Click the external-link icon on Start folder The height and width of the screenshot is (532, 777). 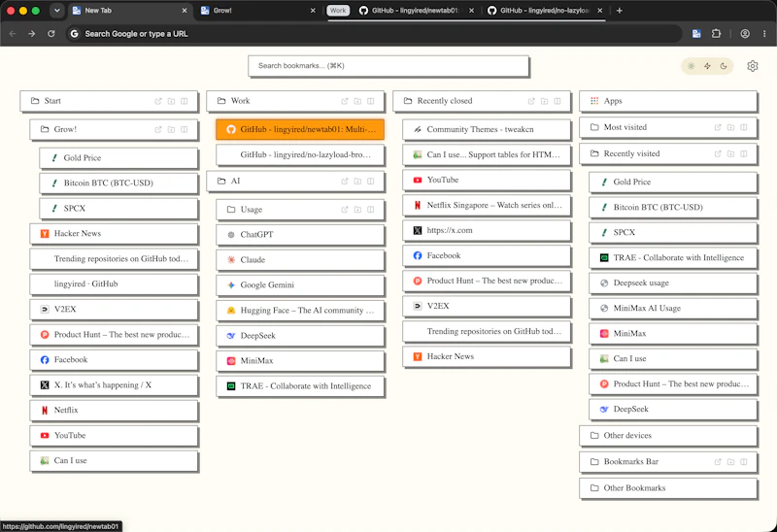coord(158,101)
